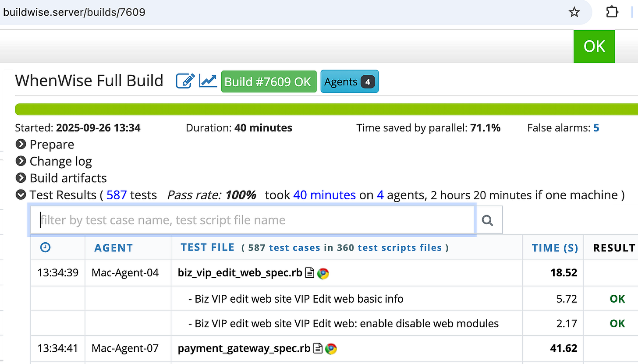
Task: Click the 18.52 total time value
Action: coord(564,273)
